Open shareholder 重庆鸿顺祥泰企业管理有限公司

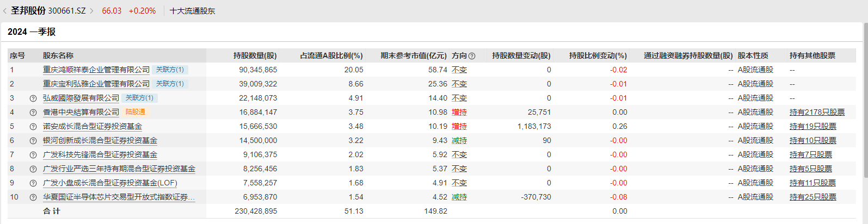pos(96,70)
